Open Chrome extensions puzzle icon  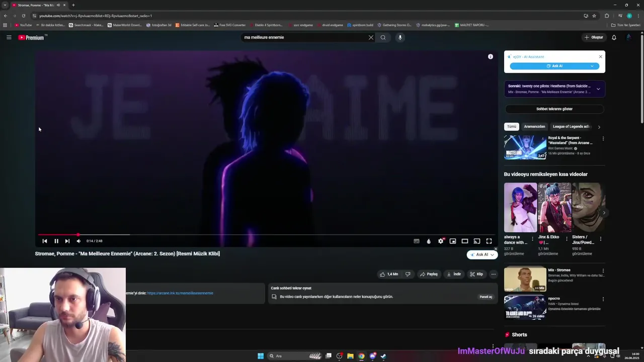point(607,16)
